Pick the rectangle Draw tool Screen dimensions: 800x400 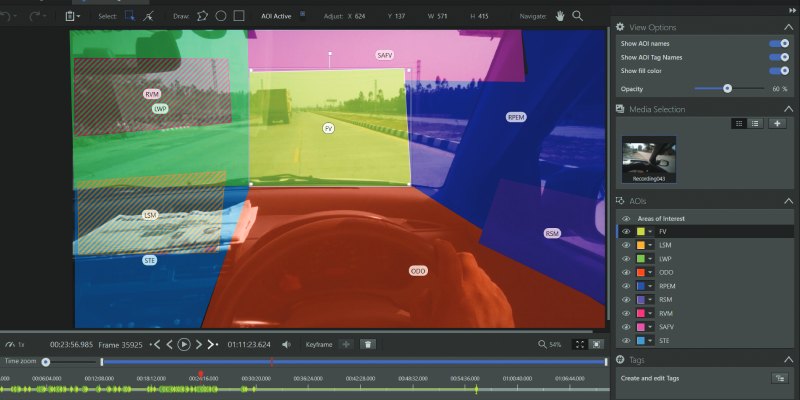(x=239, y=16)
